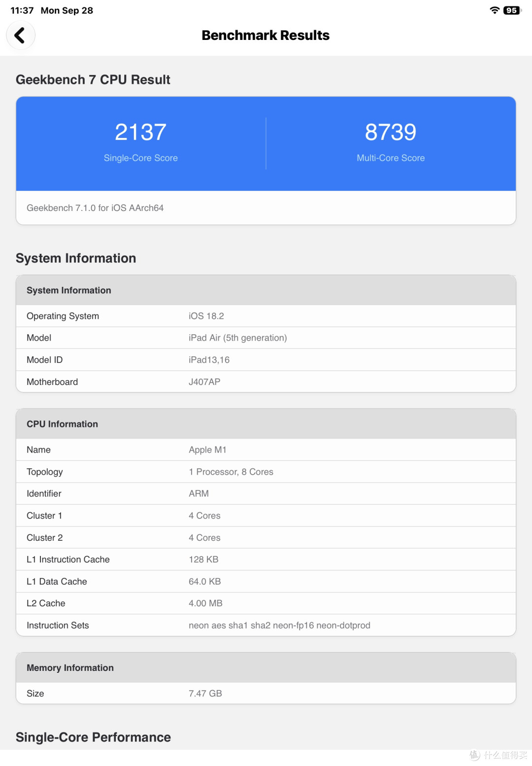Tap the L1 Instruction Cache label

(68, 559)
